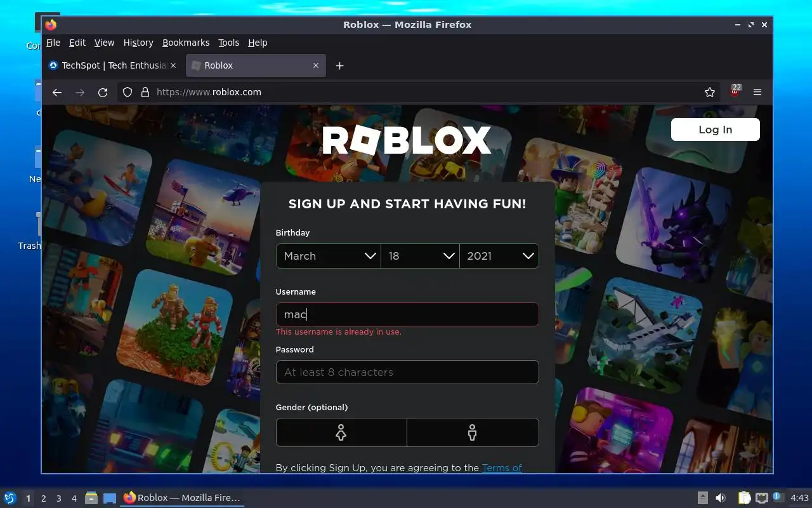This screenshot has width=812, height=508.
Task: Click the 'This username is already in use.' message
Action: coord(339,331)
